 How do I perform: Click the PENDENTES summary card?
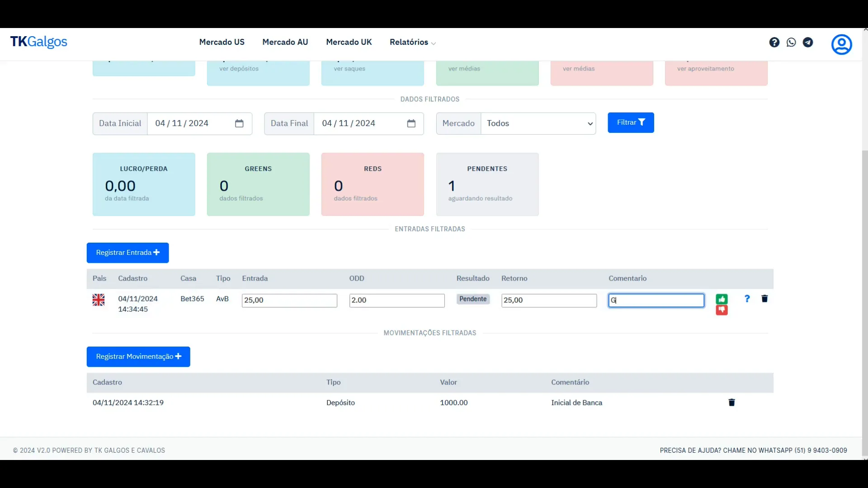pyautogui.click(x=487, y=184)
